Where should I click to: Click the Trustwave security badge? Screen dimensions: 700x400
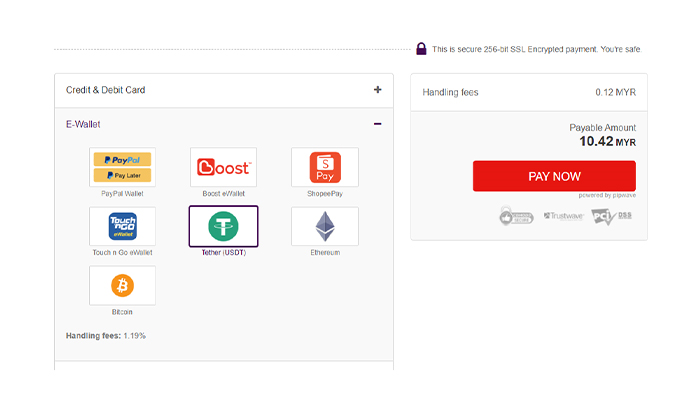coord(563,216)
